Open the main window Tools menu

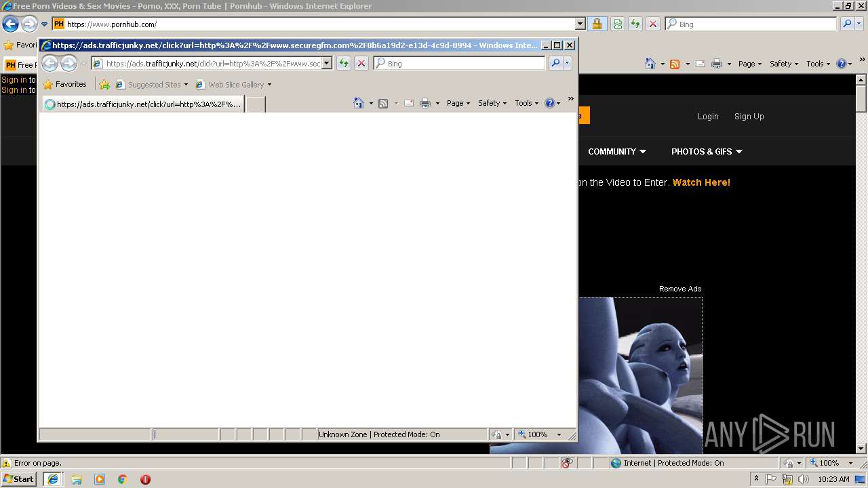tap(818, 64)
